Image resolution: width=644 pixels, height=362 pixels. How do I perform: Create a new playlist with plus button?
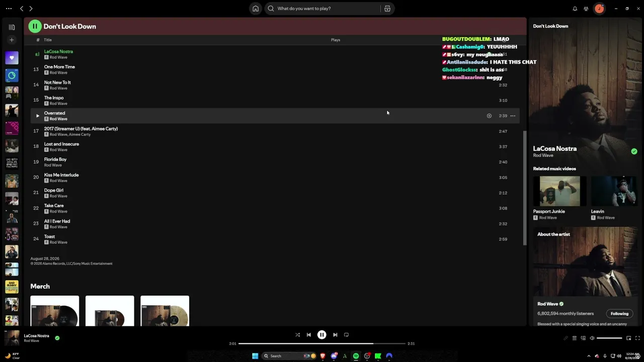tap(12, 40)
